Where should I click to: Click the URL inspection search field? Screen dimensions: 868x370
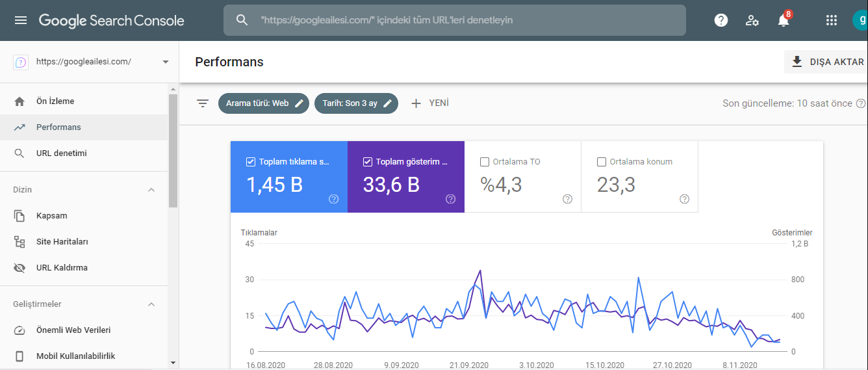pyautogui.click(x=455, y=20)
